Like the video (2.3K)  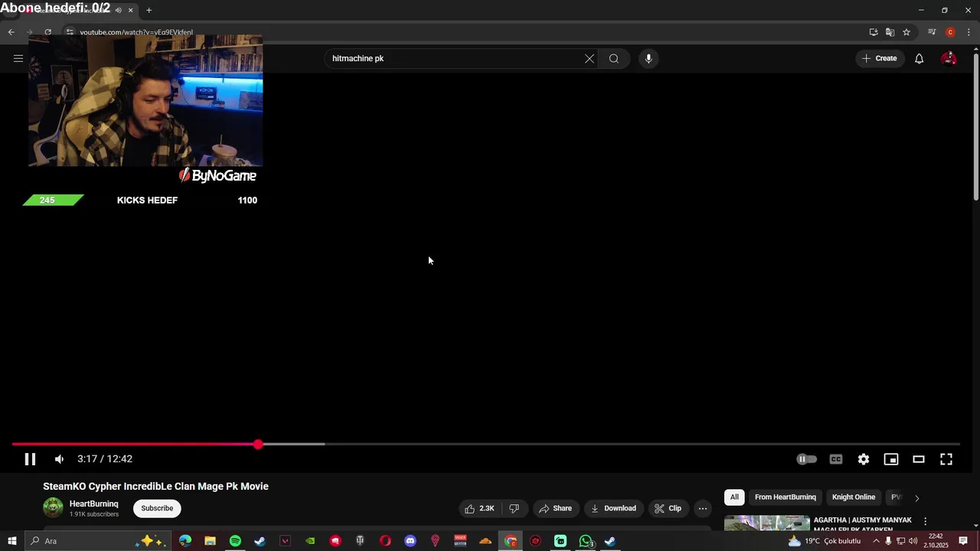tap(480, 508)
